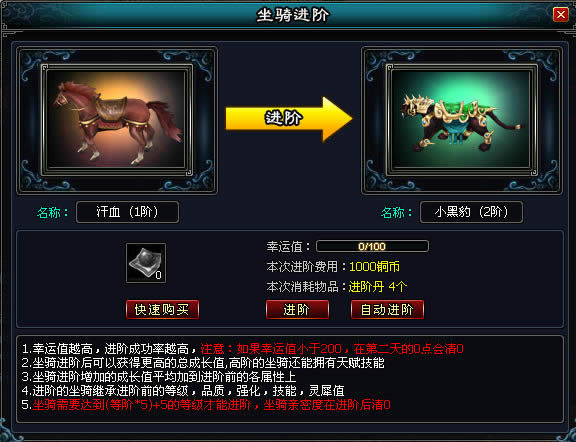Click the yellow 进阶 arrow graphic

289,119
